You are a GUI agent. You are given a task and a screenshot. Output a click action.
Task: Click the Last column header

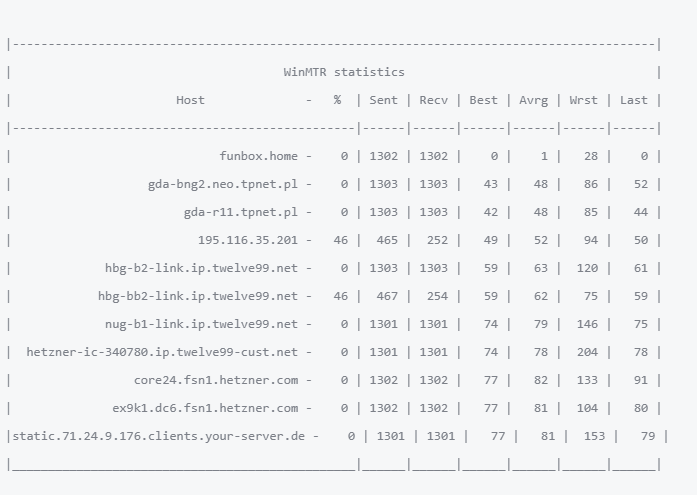click(634, 100)
